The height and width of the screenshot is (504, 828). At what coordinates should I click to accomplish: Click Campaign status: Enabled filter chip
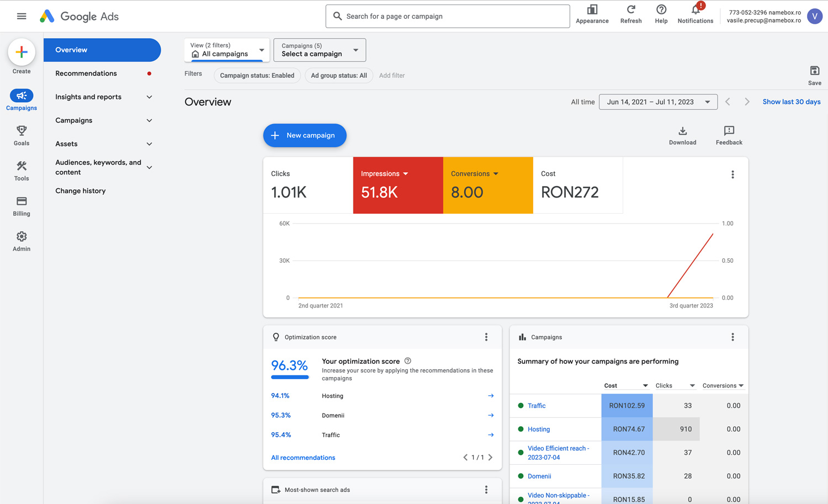pyautogui.click(x=257, y=76)
